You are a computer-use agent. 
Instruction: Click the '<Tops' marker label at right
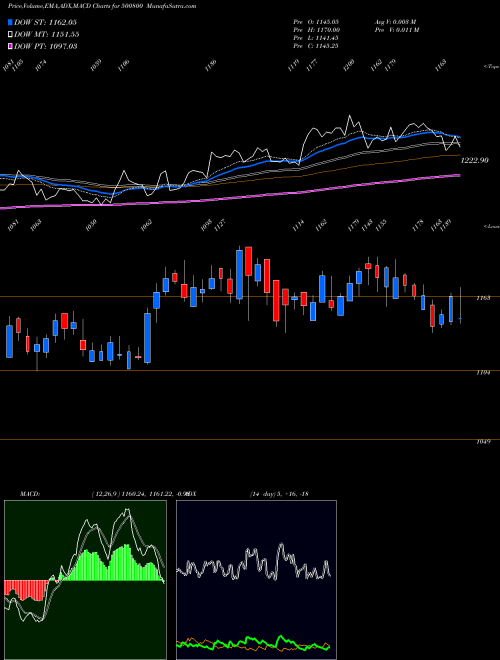coord(491,67)
